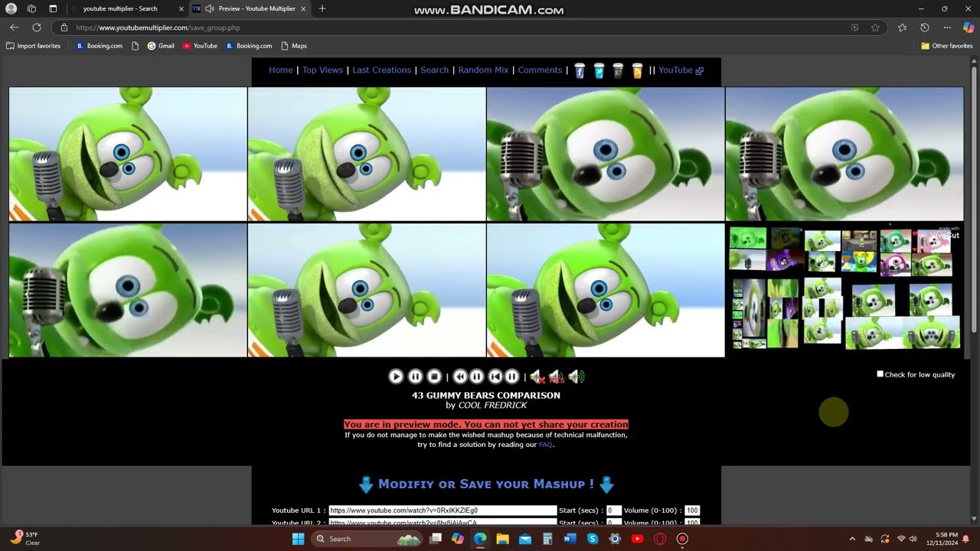980x551 pixels.
Task: Open the Last Creations link
Action: tap(382, 70)
